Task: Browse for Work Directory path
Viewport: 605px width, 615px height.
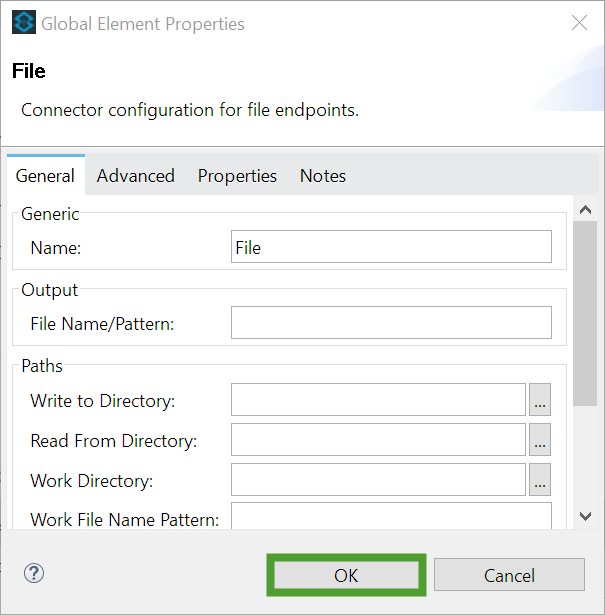Action: point(540,480)
